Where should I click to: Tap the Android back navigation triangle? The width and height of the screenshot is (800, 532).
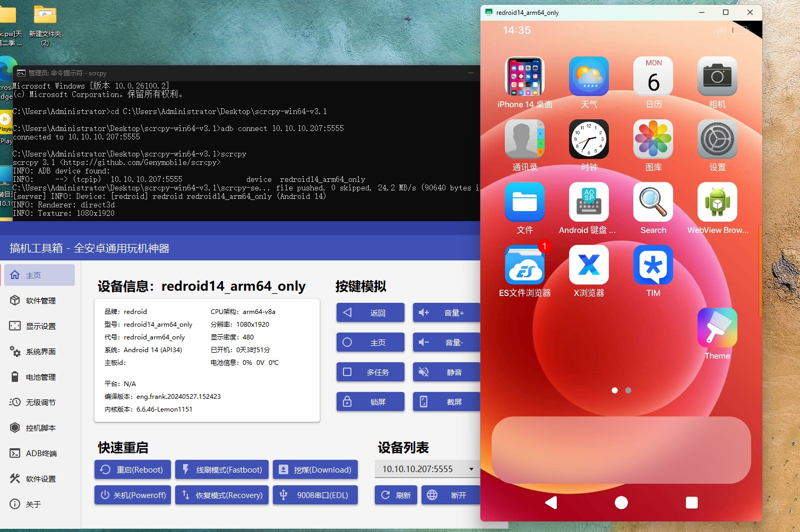click(x=551, y=502)
